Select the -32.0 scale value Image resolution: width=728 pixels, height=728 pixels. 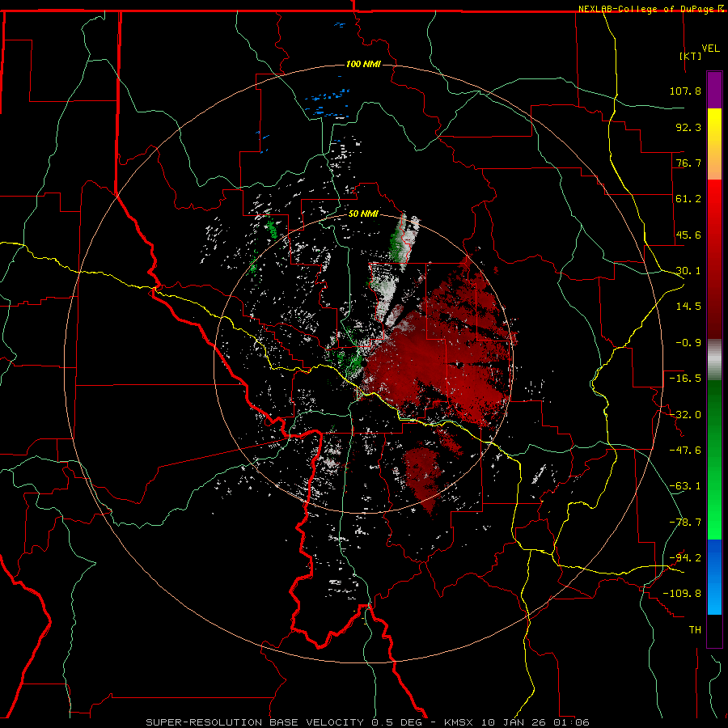pos(685,415)
